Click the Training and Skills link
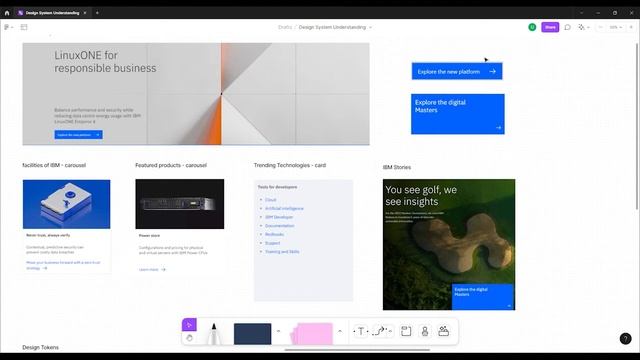This screenshot has width=640, height=360. [x=282, y=252]
